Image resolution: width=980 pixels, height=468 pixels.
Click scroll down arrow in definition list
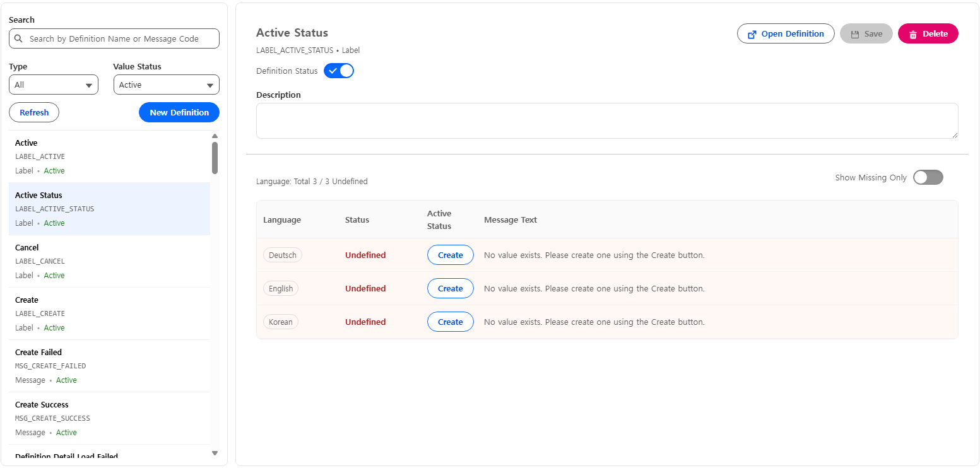pyautogui.click(x=215, y=453)
